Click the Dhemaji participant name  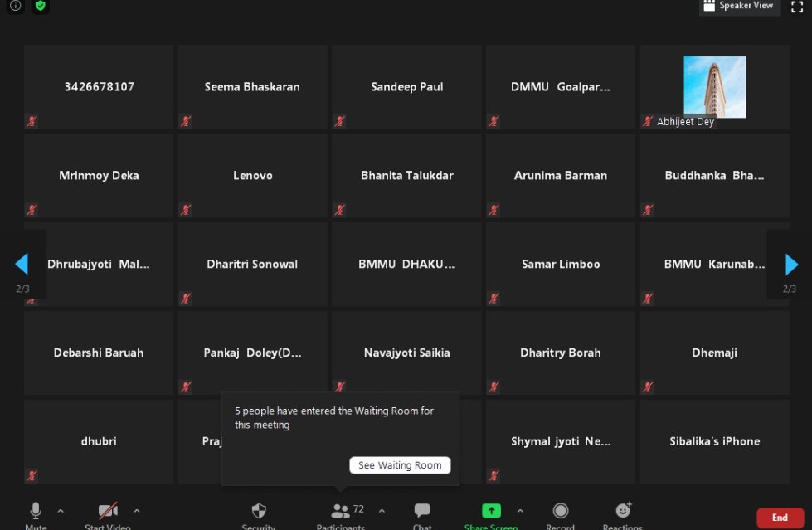715,353
